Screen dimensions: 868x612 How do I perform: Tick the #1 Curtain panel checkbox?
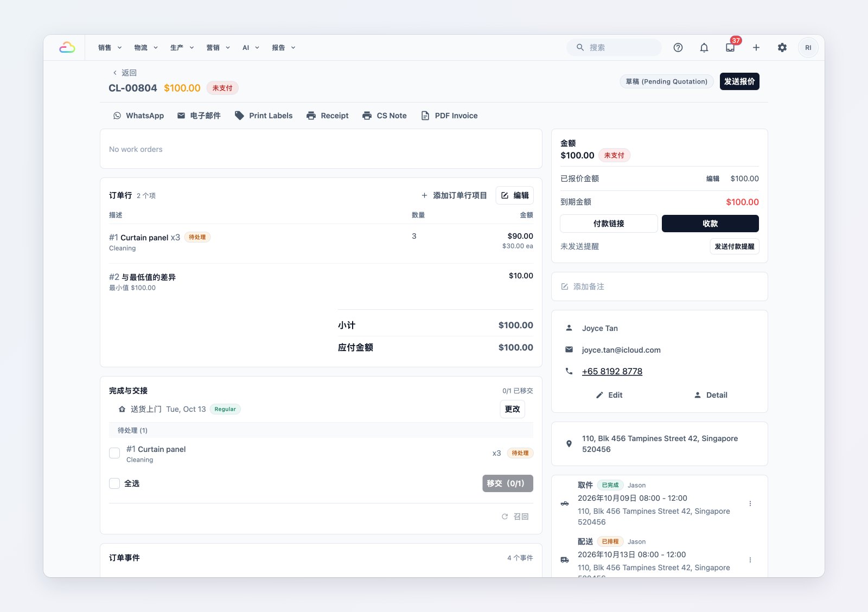click(114, 453)
